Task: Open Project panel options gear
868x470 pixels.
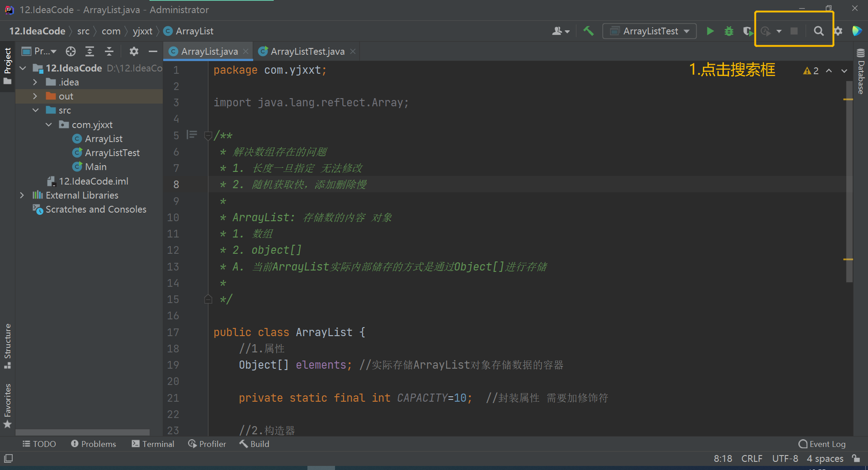Action: click(x=134, y=52)
